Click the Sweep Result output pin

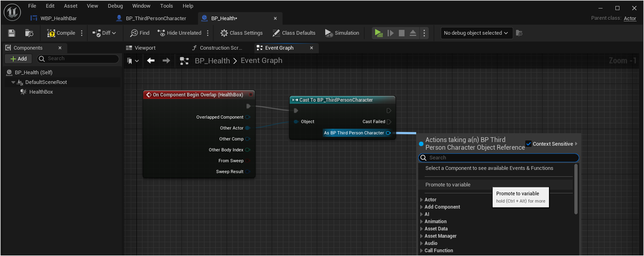[x=248, y=172]
